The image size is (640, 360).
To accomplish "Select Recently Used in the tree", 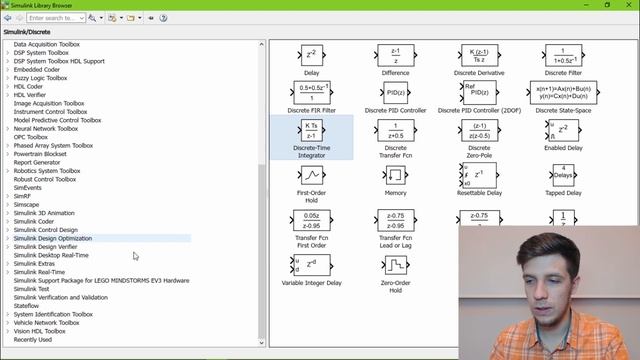I will click(33, 340).
